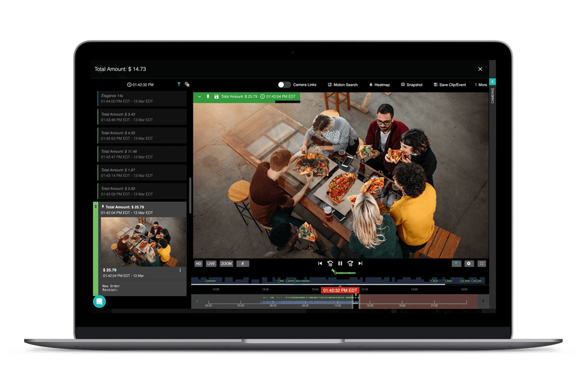Open the CAMERAS tab on the right edge
The height and width of the screenshot is (392, 588).
tap(492, 96)
